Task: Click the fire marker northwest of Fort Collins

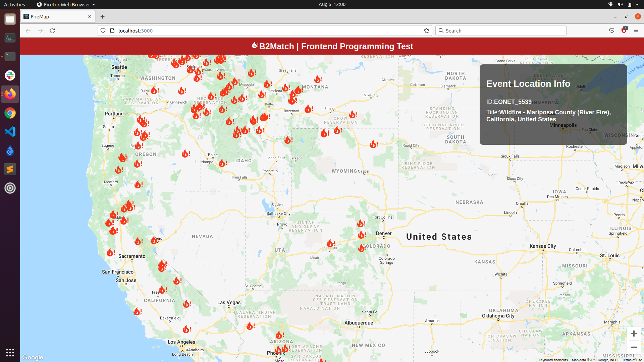Action: (361, 223)
